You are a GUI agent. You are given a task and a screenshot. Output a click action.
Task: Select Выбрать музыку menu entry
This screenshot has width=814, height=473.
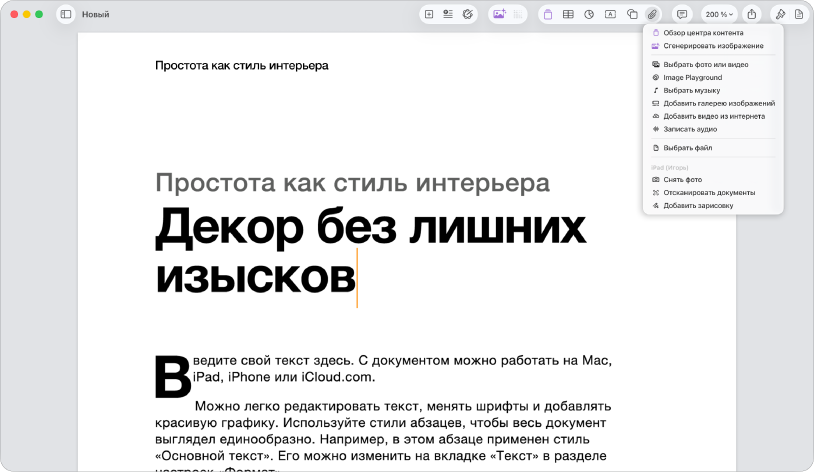point(713,90)
